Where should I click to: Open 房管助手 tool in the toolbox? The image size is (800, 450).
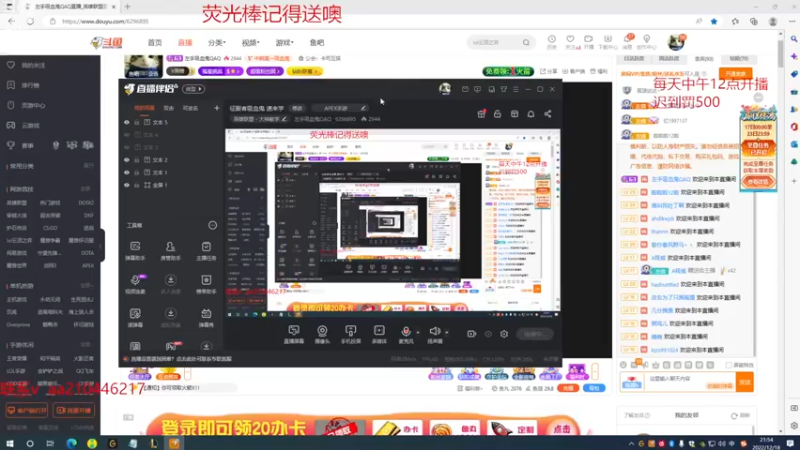point(170,251)
